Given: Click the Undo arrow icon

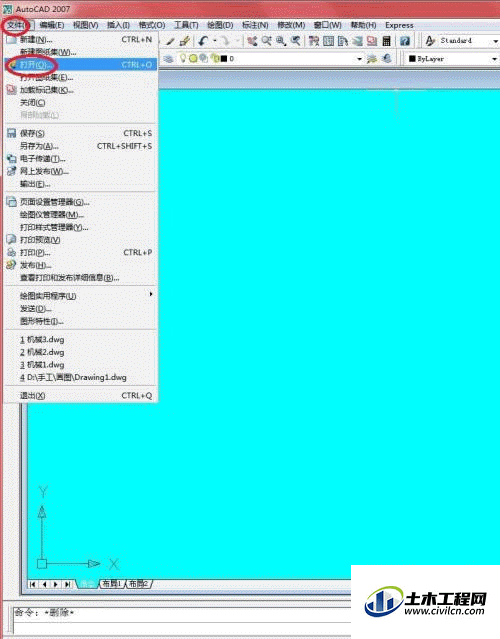Looking at the screenshot, I should (203, 41).
